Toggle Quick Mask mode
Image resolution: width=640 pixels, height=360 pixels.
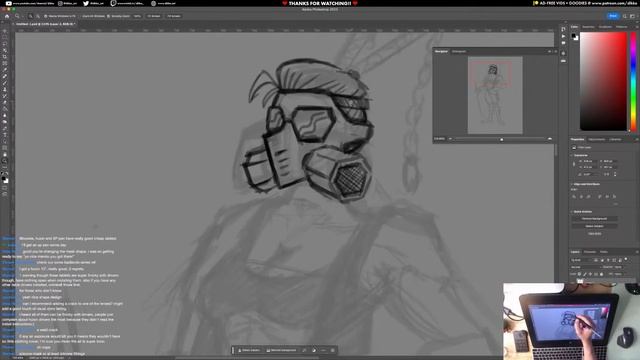click(5, 188)
